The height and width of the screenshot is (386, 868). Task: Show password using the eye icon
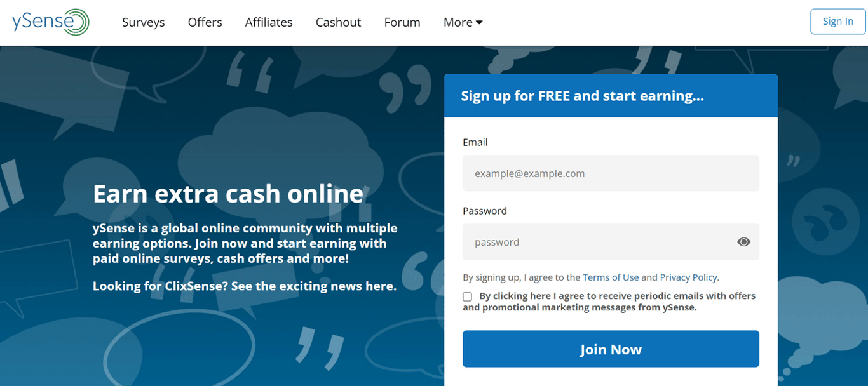743,242
